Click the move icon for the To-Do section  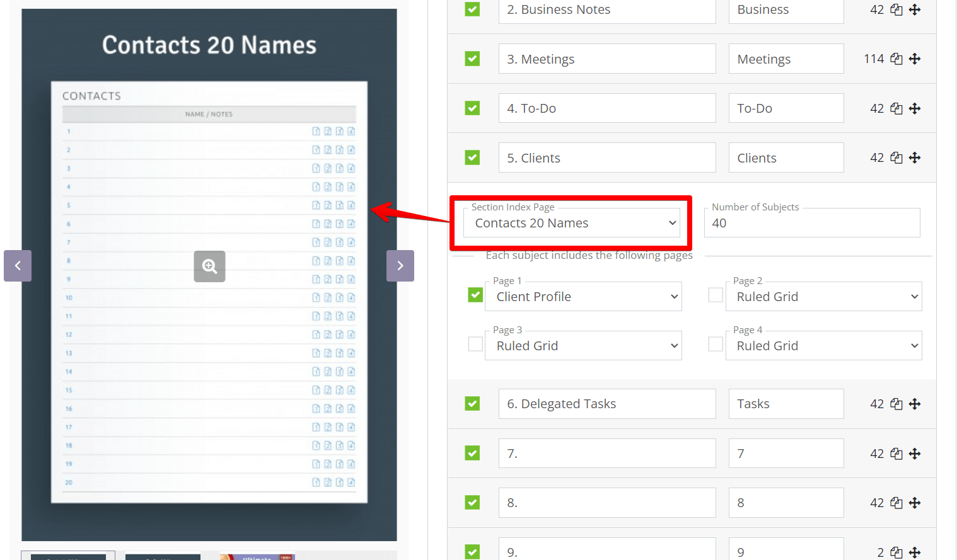915,108
